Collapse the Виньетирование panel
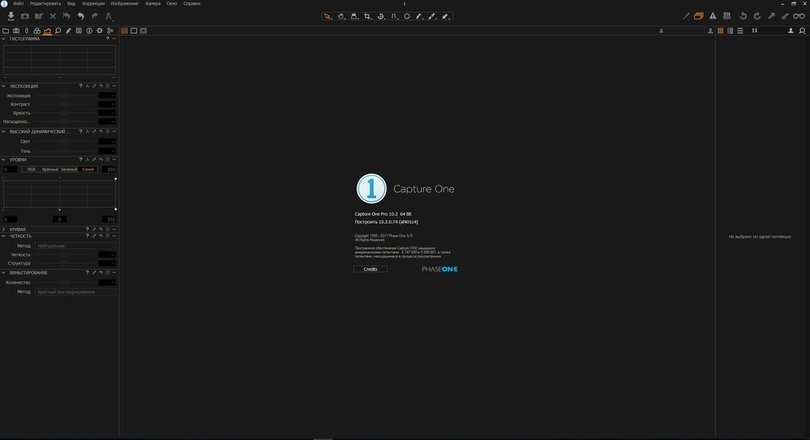The image size is (810, 440). [4, 273]
